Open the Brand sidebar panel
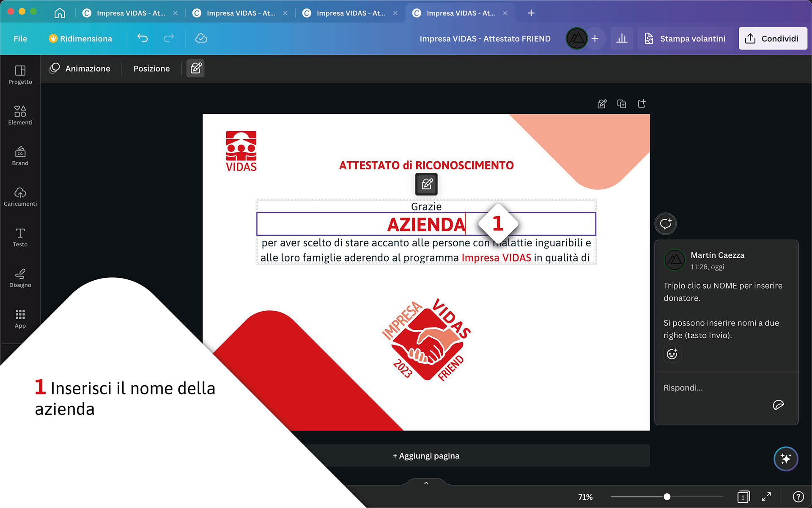Viewport: 812px width, 508px height. coord(20,156)
